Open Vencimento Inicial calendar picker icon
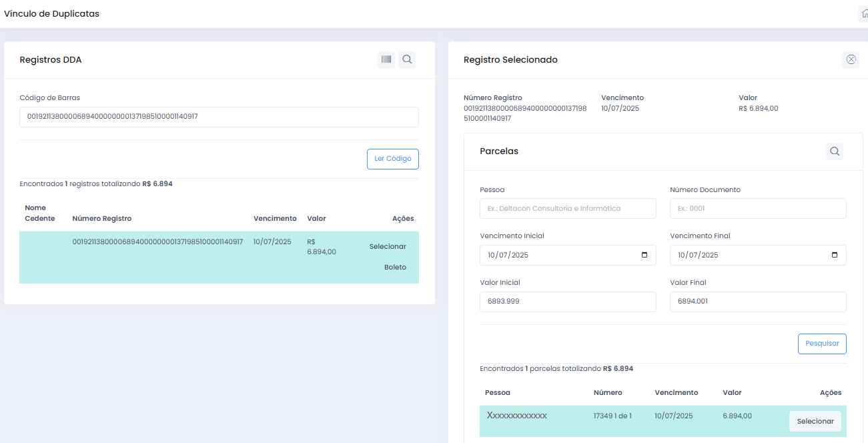This screenshot has width=868, height=443. [x=644, y=255]
